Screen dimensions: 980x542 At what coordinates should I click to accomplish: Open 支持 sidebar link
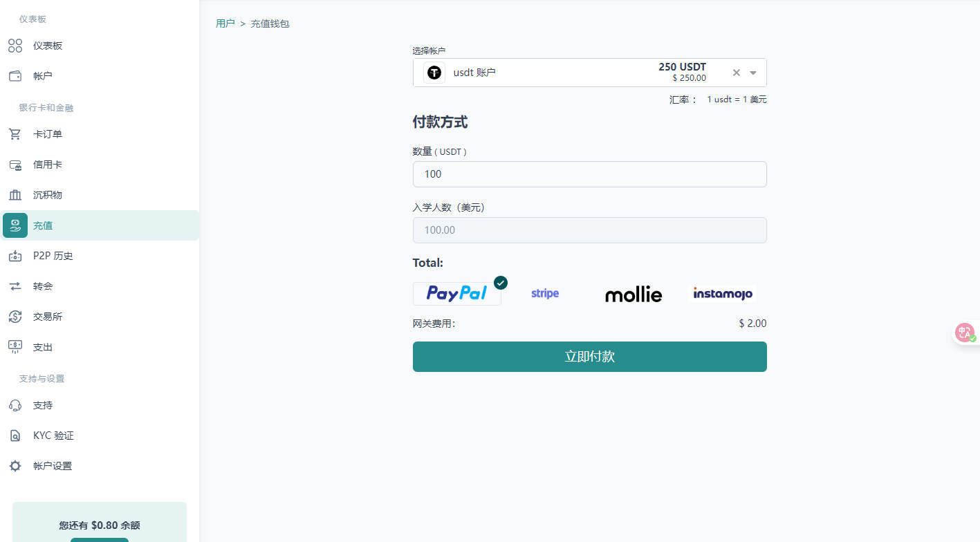click(100, 405)
